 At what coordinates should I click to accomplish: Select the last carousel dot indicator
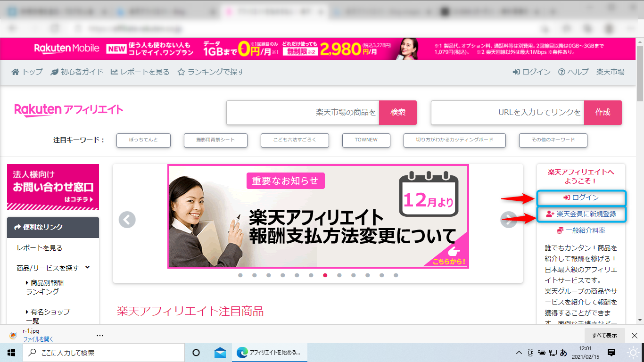coord(396,275)
